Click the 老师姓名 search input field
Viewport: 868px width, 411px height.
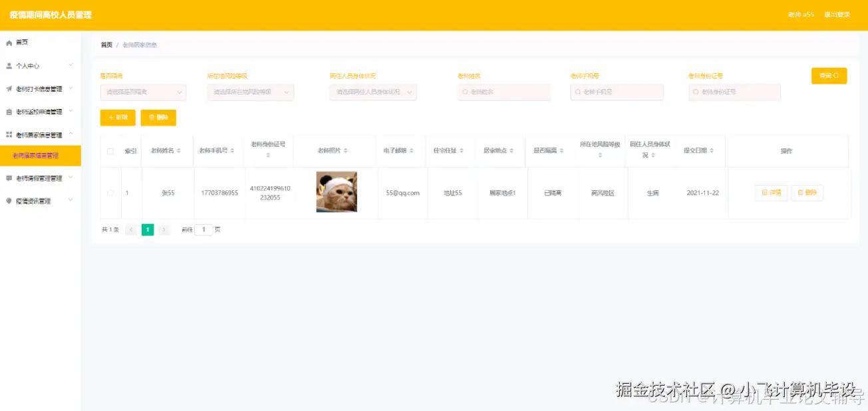coord(504,92)
